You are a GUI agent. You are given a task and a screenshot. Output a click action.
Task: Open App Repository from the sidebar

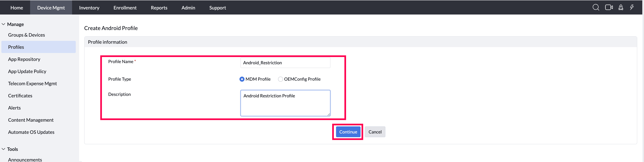24,59
